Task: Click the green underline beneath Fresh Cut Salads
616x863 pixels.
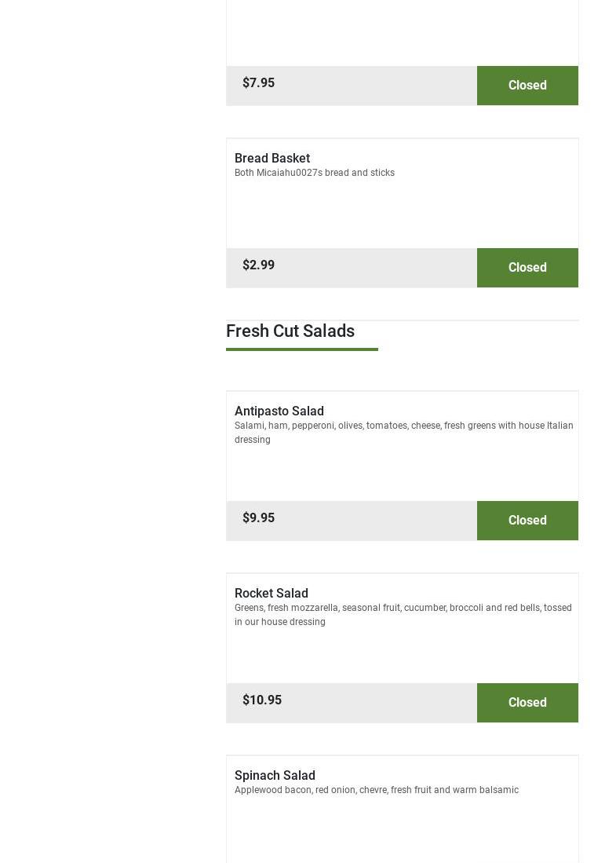Action: (x=302, y=349)
